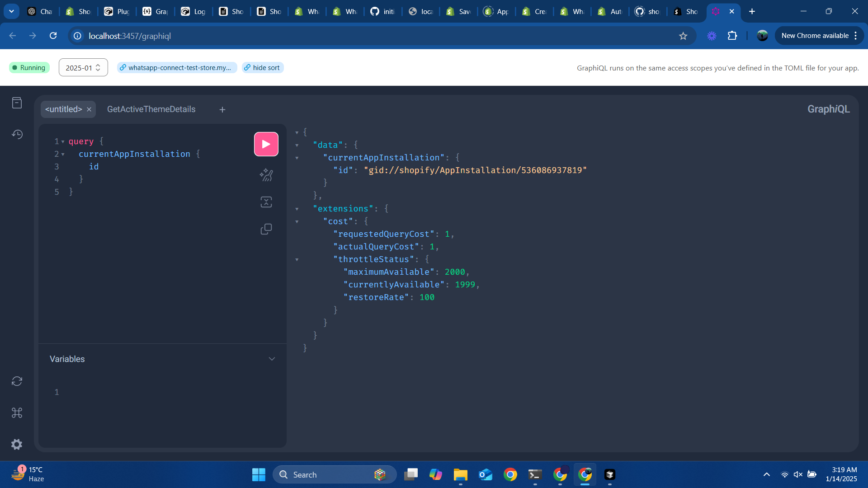Image resolution: width=868 pixels, height=488 pixels.
Task: Open the terminal app in the taskbar
Action: click(535, 474)
